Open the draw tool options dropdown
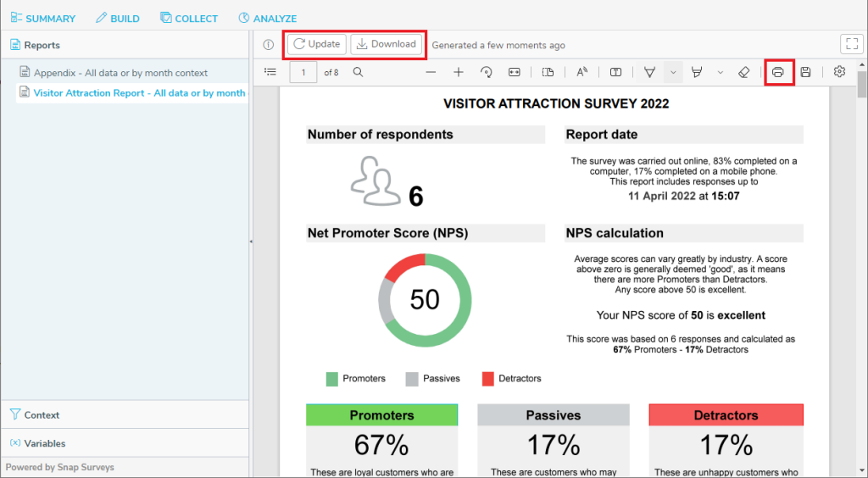The width and height of the screenshot is (868, 478). click(x=673, y=72)
